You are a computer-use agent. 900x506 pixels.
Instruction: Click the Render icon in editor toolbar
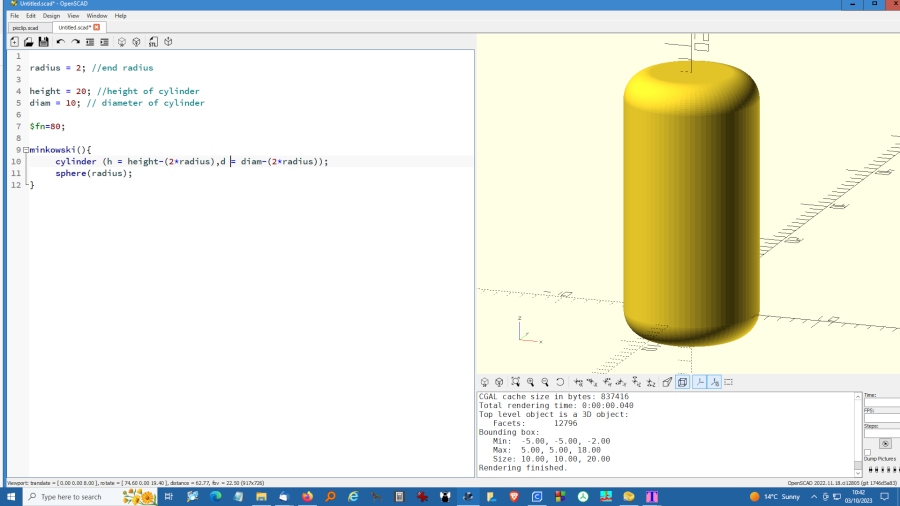[x=136, y=42]
